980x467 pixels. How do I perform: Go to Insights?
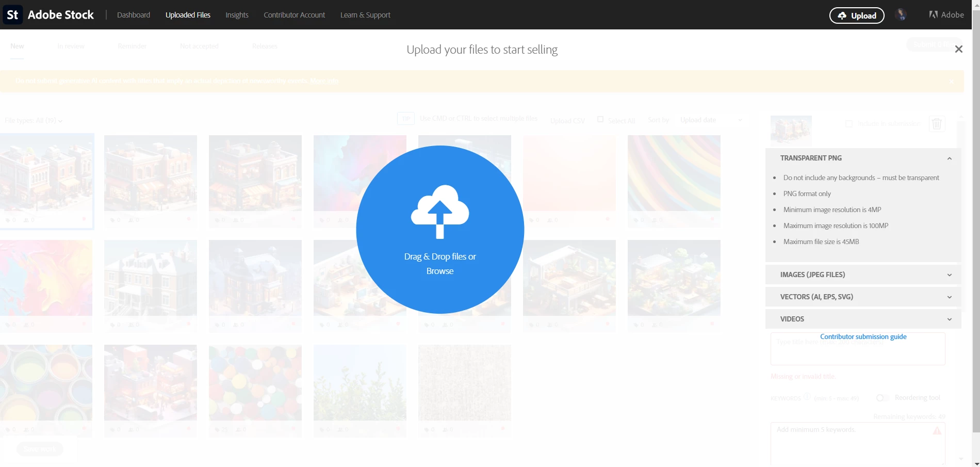[237, 15]
